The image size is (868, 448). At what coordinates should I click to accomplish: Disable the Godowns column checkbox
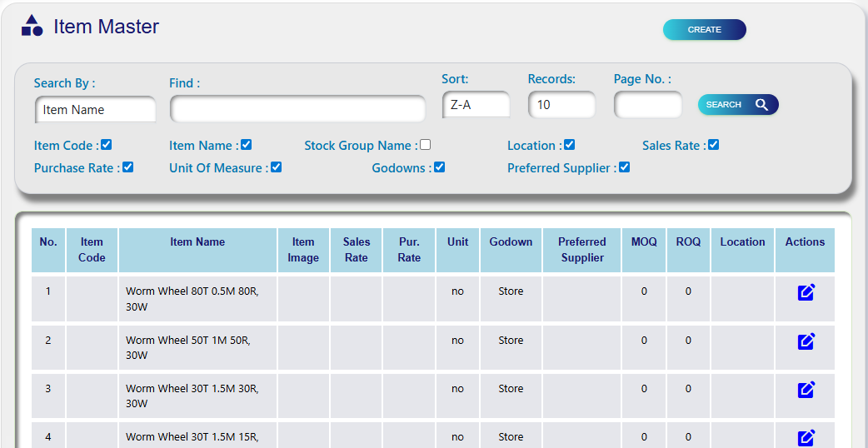pyautogui.click(x=439, y=167)
